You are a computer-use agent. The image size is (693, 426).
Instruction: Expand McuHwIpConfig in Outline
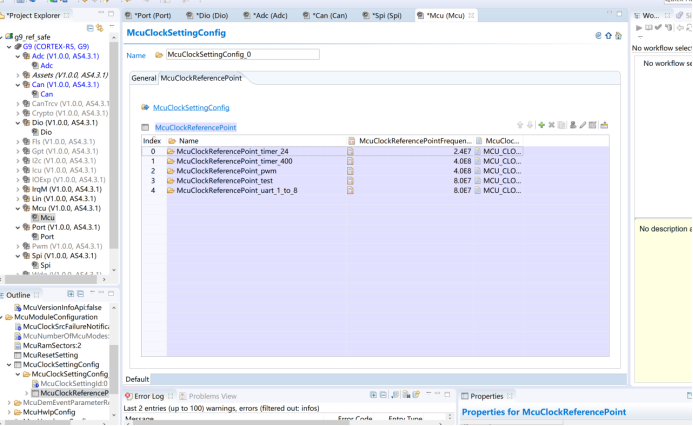pyautogui.click(x=9, y=412)
